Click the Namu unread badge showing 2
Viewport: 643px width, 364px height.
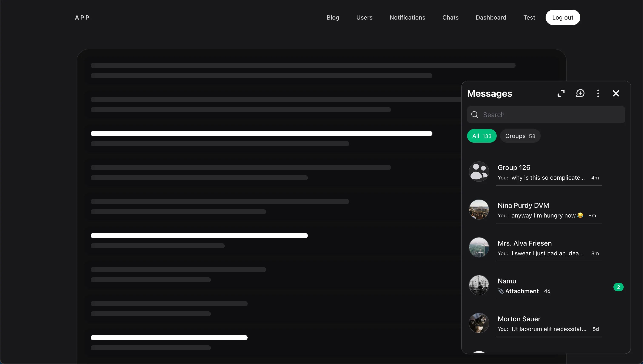(618, 287)
